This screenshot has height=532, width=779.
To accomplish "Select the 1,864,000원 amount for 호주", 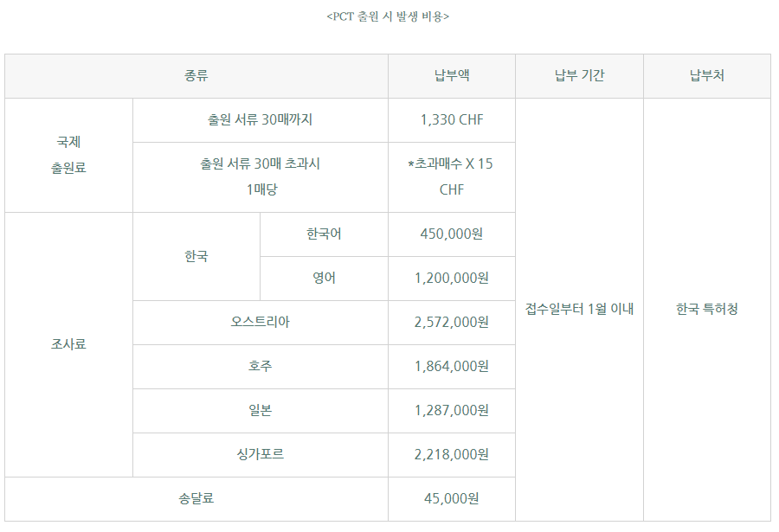I will (452, 367).
